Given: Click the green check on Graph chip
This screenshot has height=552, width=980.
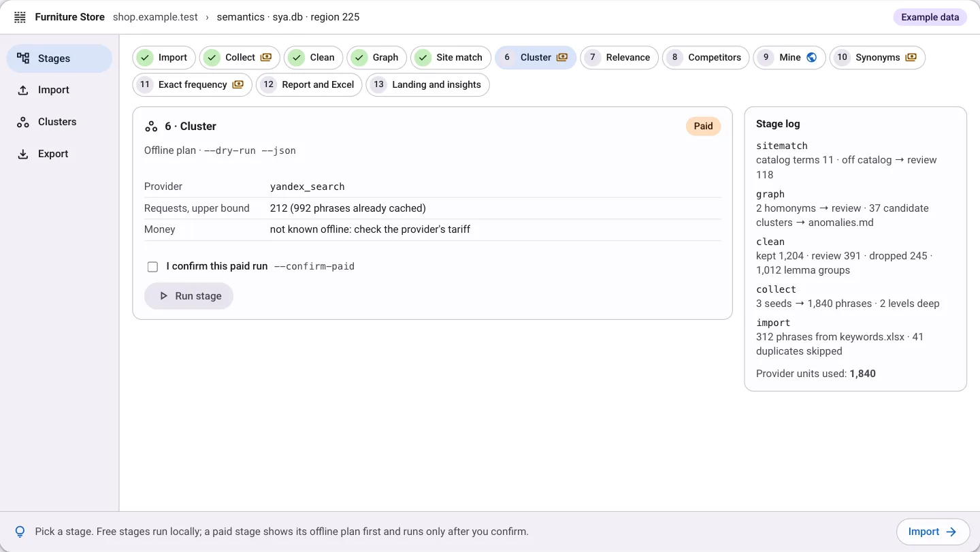Looking at the screenshot, I should click(359, 57).
